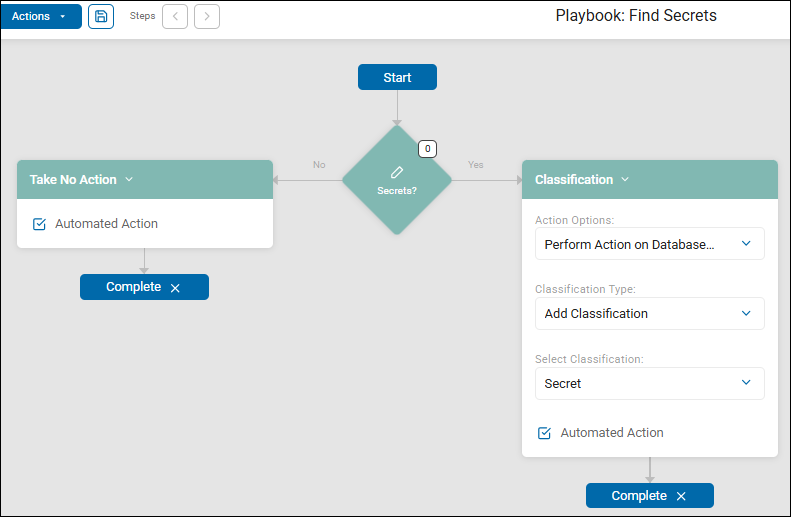Image resolution: width=791 pixels, height=517 pixels.
Task: Expand Take No Action header chevron
Action: click(x=129, y=180)
